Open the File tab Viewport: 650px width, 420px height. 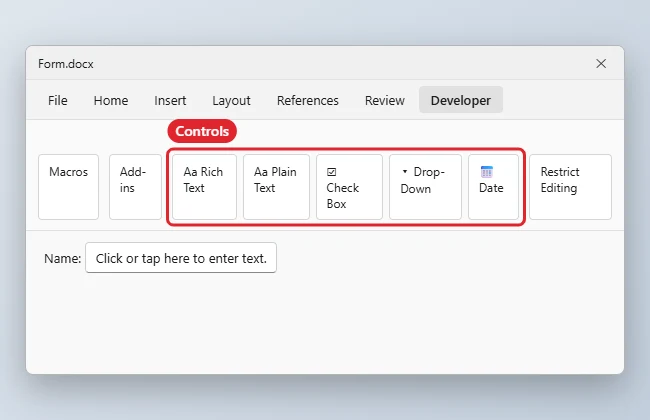pos(58,100)
